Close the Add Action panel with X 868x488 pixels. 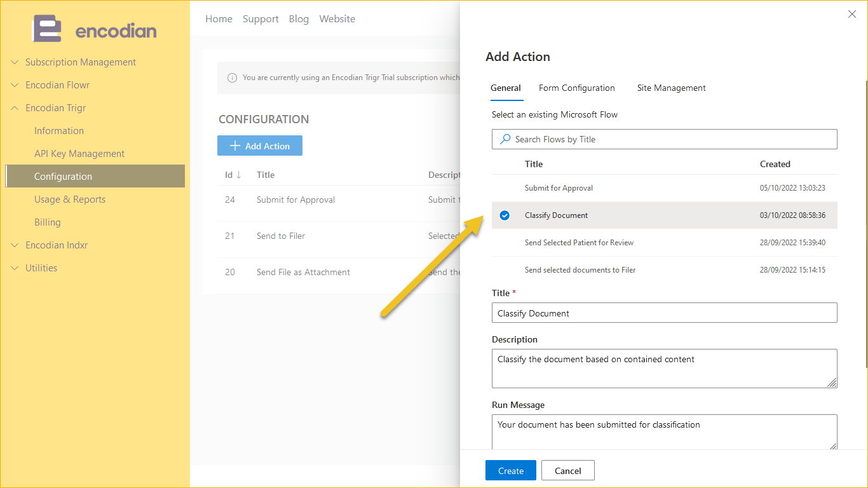[852, 14]
